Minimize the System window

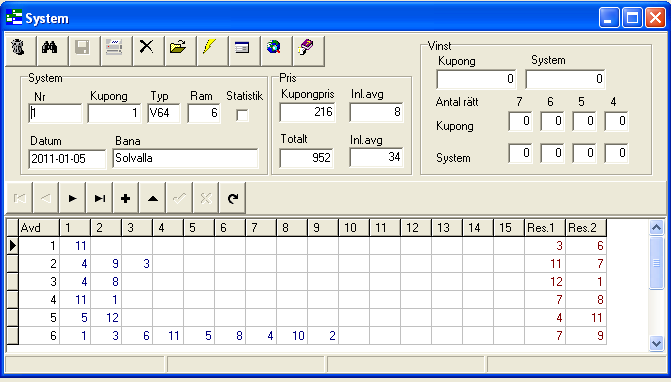[x=609, y=18]
